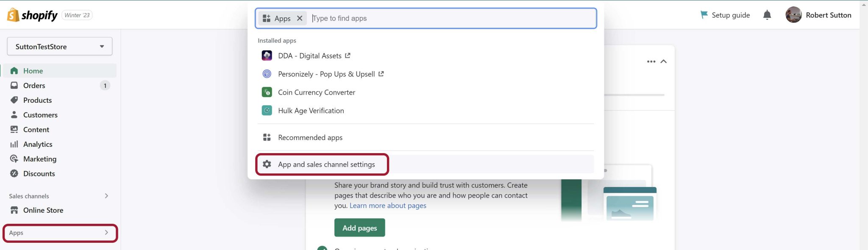
Task: Open the SuttonTestStore store switcher dropdown
Action: coord(60,47)
